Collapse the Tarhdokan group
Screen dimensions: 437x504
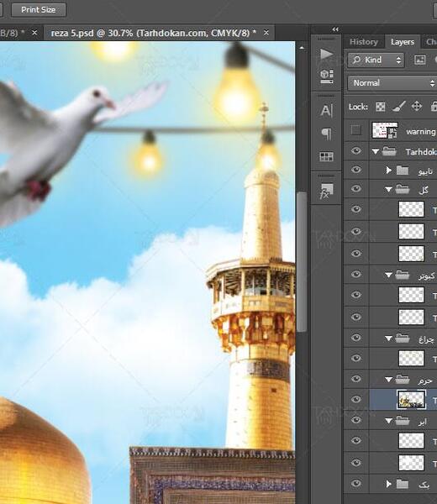click(x=376, y=151)
